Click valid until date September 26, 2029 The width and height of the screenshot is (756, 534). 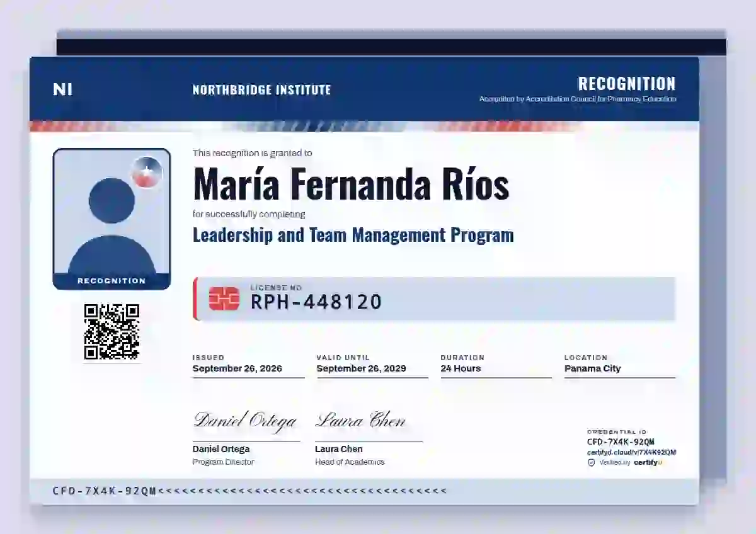pyautogui.click(x=361, y=369)
